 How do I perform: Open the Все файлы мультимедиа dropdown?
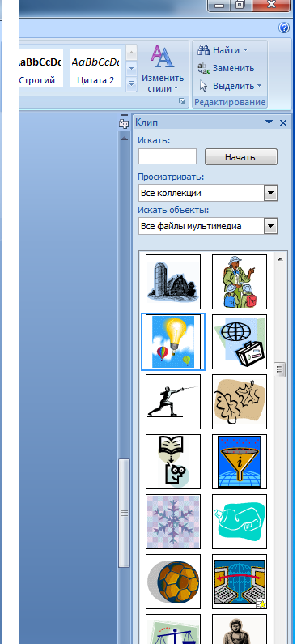[x=271, y=226]
